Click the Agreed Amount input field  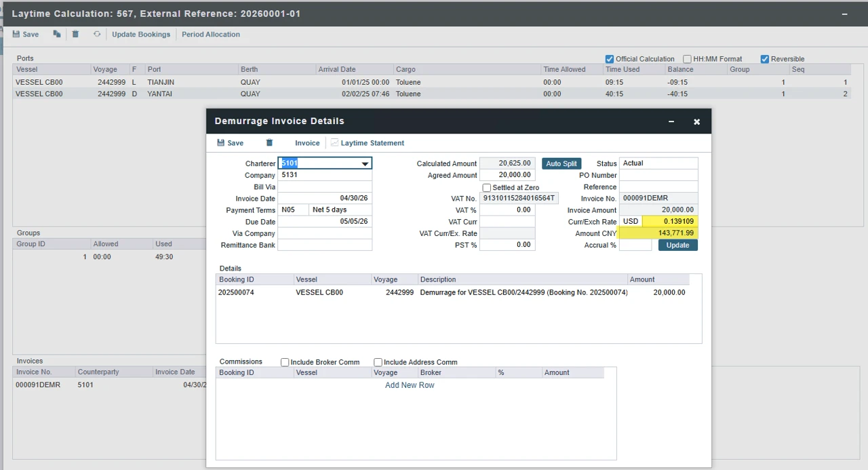507,175
